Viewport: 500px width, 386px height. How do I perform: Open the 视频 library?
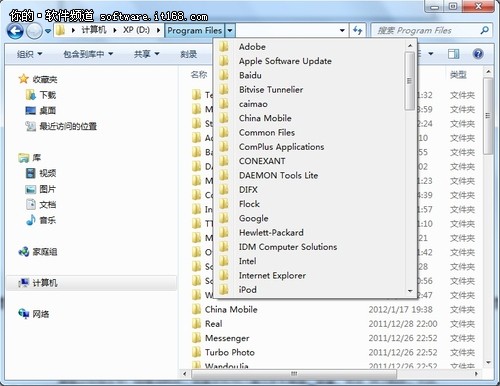[x=41, y=173]
